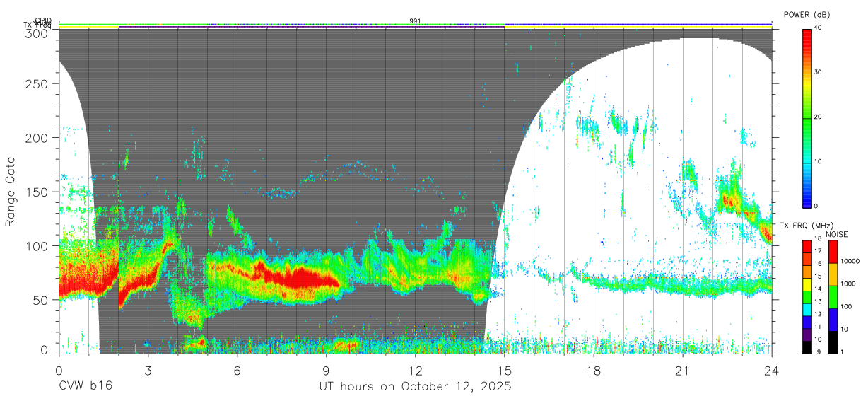This screenshot has height=401, width=868.
Task: Click the cyan 12 MHz segment of TX FRQ bar
Action: pos(807,308)
